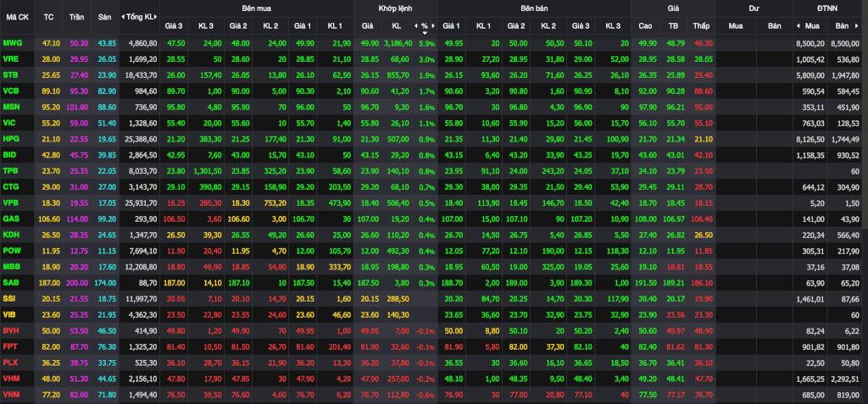Click the right arrow beside the % header
Image resolution: width=868 pixels, height=404 pixels.
[x=433, y=25]
